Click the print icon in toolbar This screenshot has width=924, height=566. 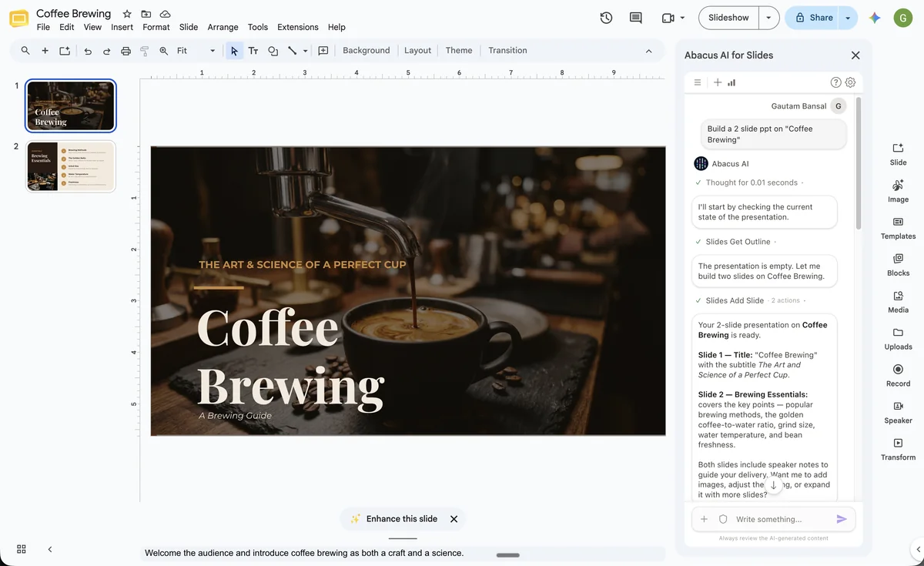coord(126,51)
